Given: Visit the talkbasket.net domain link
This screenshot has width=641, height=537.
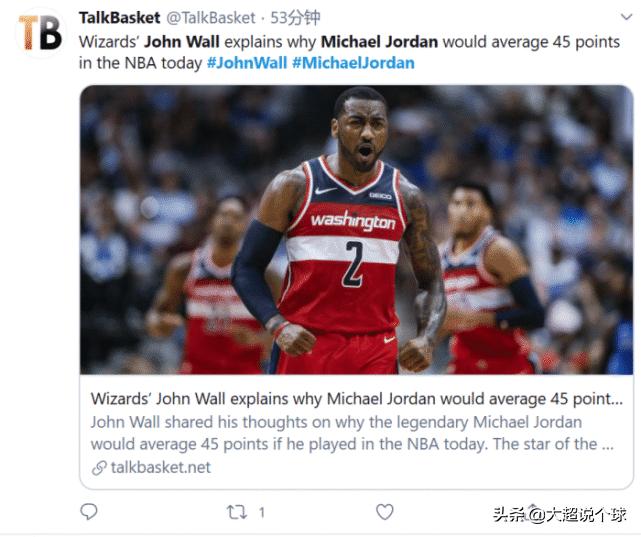Looking at the screenshot, I should [x=161, y=468].
